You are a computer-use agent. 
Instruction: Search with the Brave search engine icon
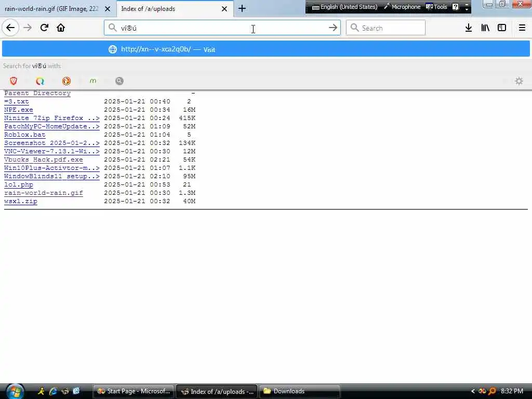[x=14, y=81]
